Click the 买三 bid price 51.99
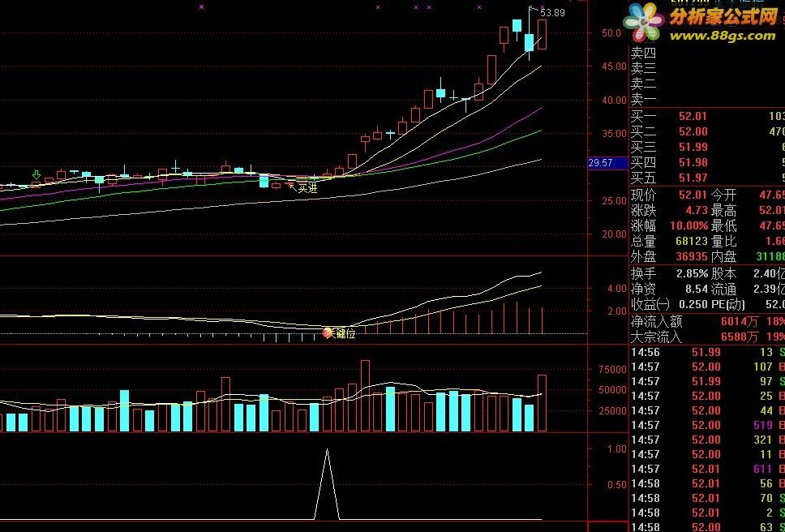785x532 pixels. 693,147
